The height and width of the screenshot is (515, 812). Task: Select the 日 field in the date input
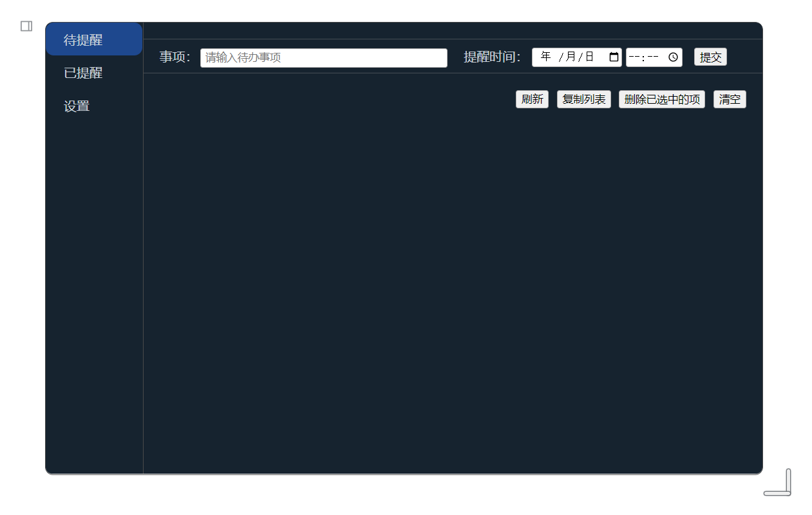[589, 57]
